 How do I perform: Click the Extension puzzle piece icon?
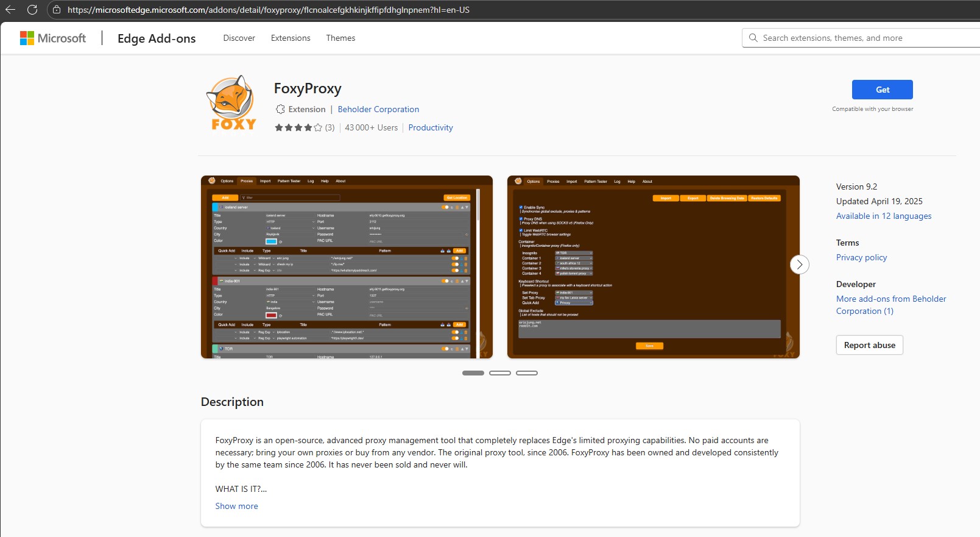coord(280,109)
